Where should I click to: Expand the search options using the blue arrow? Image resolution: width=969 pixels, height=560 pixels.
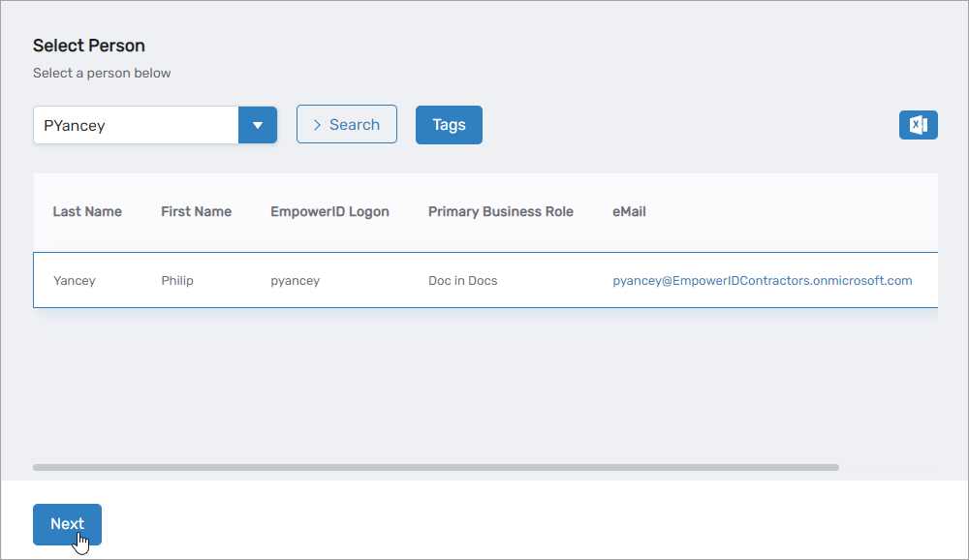[x=257, y=124]
